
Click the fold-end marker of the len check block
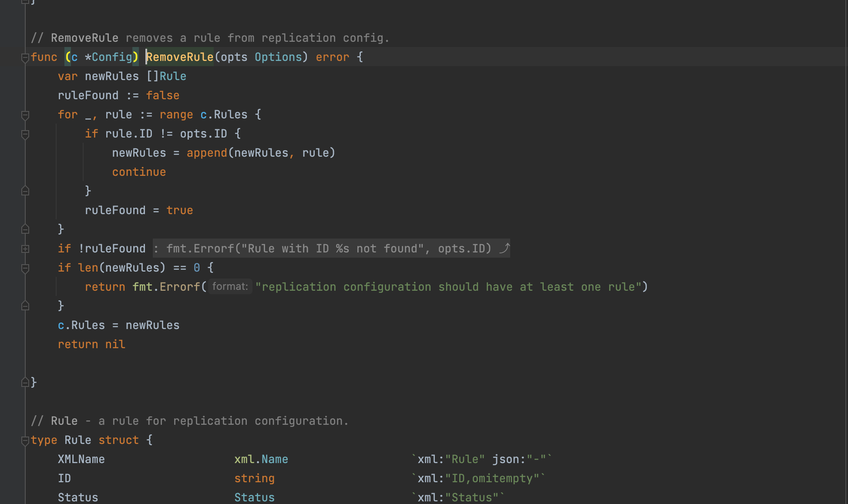pos(25,306)
